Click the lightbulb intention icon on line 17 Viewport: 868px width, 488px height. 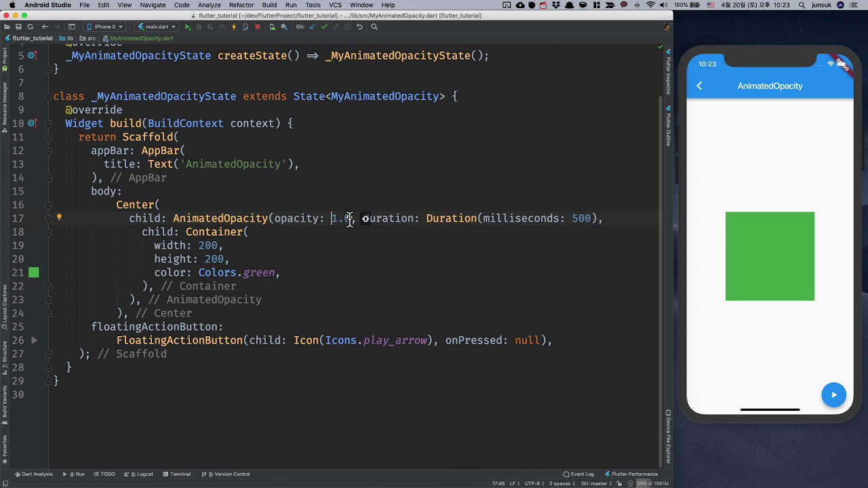point(59,218)
